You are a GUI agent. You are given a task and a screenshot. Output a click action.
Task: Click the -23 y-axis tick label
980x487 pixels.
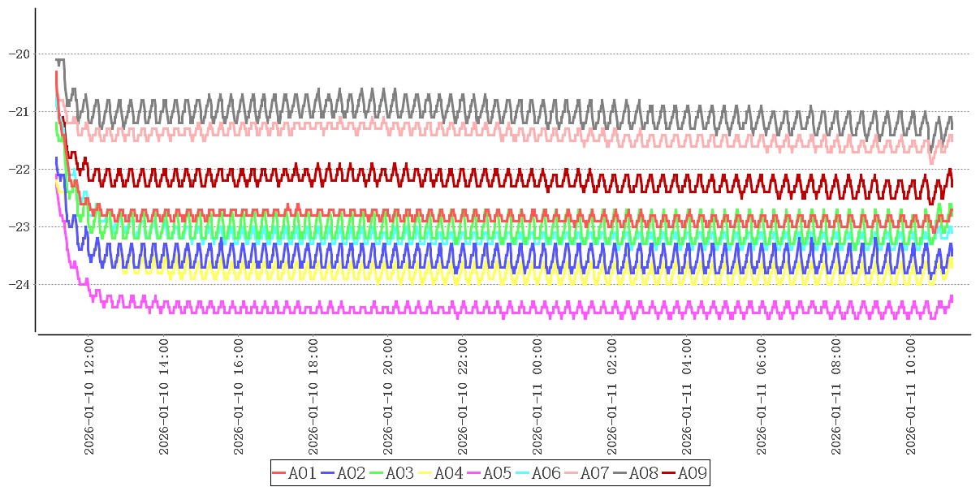[18, 226]
